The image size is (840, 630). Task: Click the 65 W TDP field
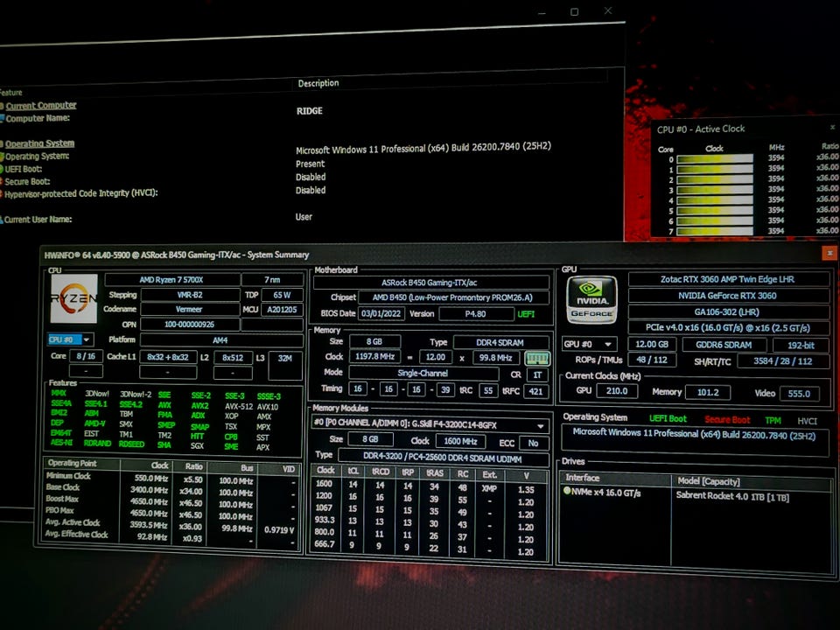[x=282, y=295]
